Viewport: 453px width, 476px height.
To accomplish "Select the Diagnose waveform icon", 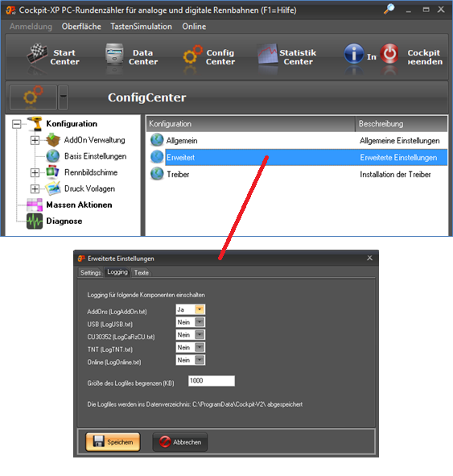I will point(35,221).
